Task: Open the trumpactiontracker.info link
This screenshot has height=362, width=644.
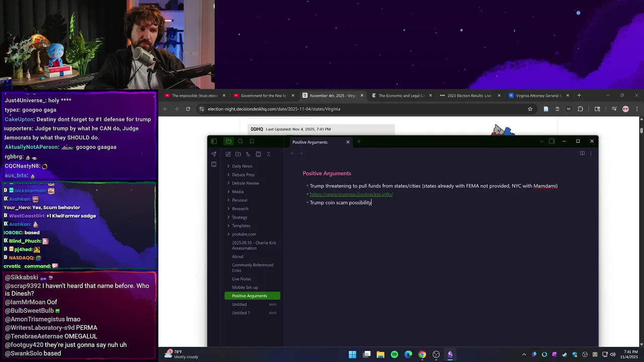Action: 351,194
